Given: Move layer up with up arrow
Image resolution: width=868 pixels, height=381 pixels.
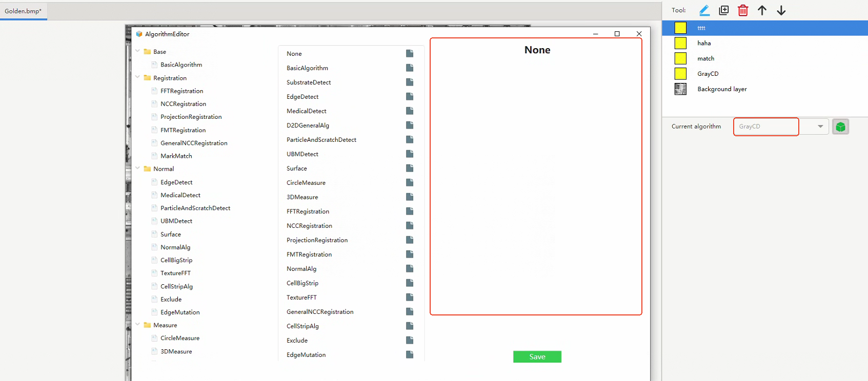Looking at the screenshot, I should coord(762,10).
